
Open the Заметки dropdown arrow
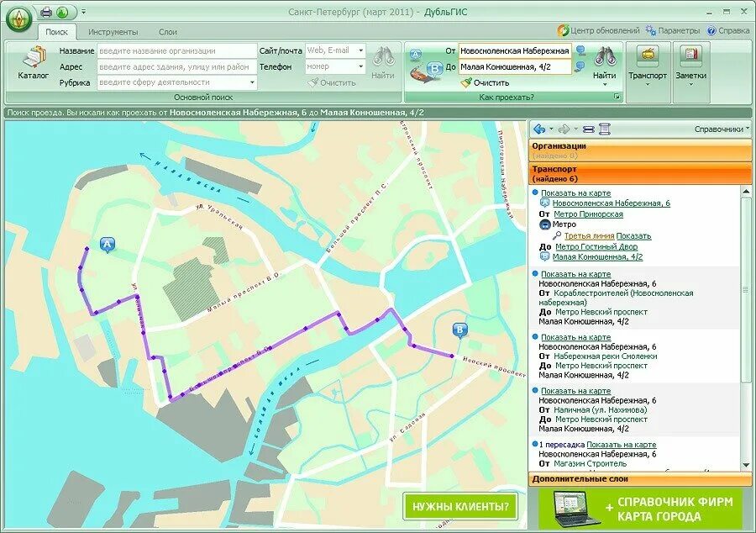pyautogui.click(x=690, y=85)
